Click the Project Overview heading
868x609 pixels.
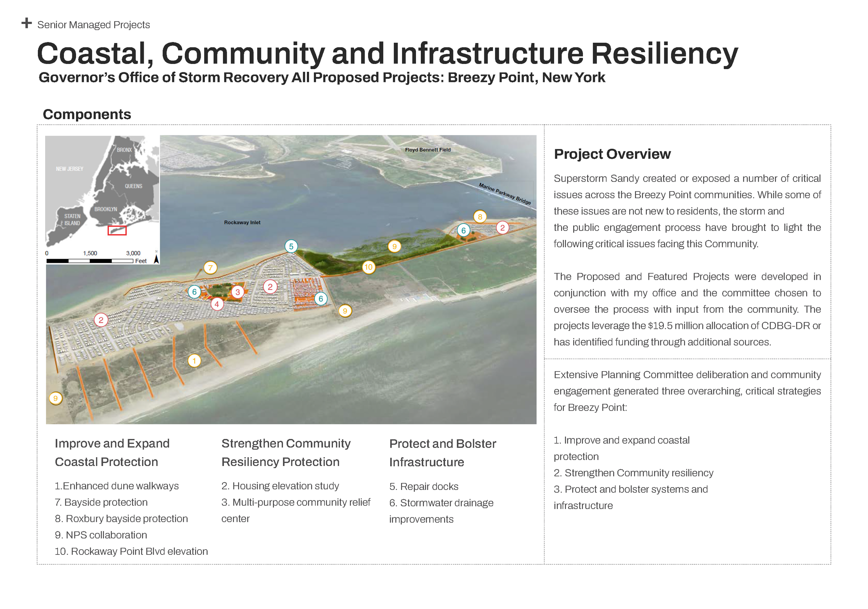tap(612, 154)
